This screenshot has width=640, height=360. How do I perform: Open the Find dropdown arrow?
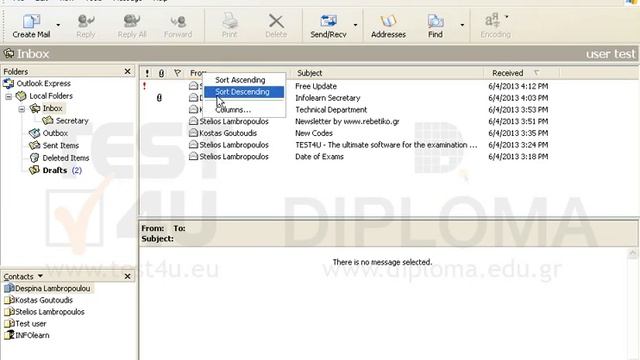462,25
